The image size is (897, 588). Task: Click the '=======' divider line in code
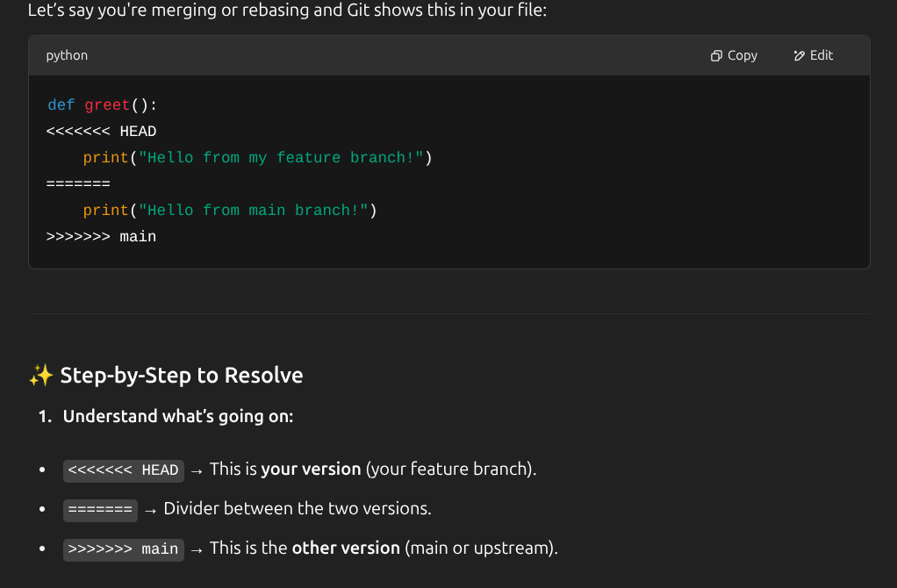78,184
